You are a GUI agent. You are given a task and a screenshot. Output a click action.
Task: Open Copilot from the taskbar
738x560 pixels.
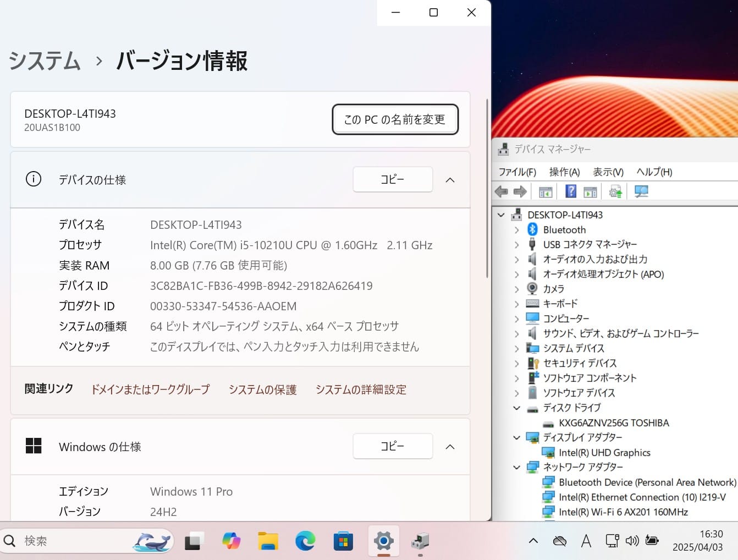pos(231,541)
